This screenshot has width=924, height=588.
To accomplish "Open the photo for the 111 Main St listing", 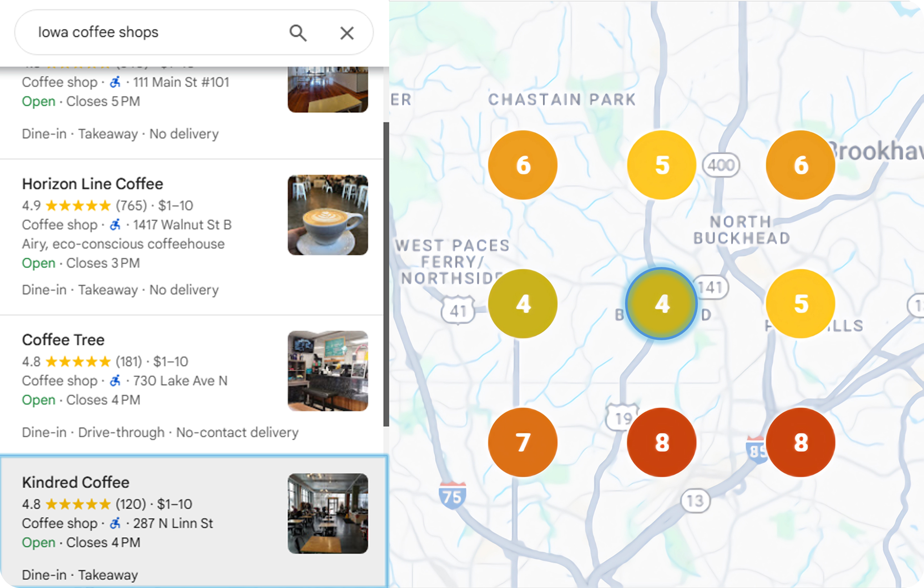I will pyautogui.click(x=328, y=89).
